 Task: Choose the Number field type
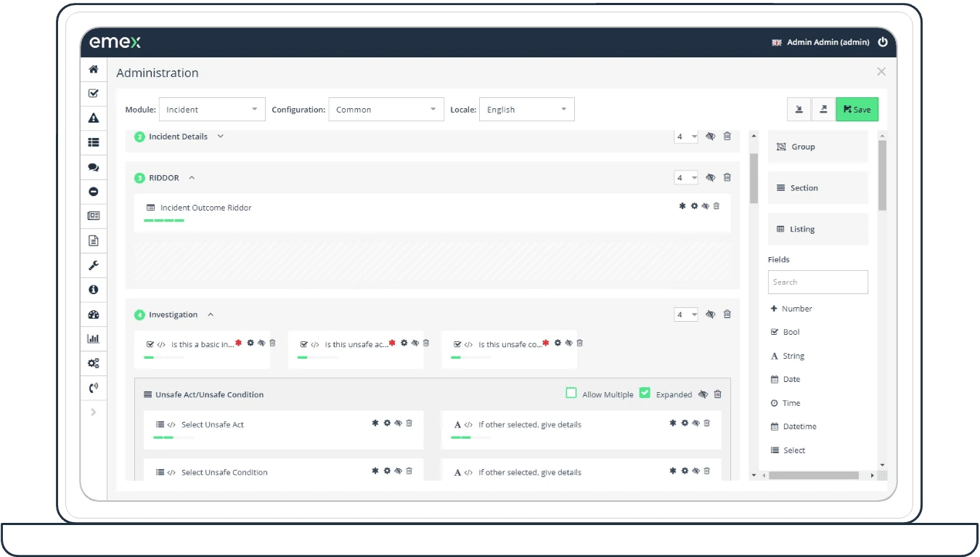coord(791,309)
